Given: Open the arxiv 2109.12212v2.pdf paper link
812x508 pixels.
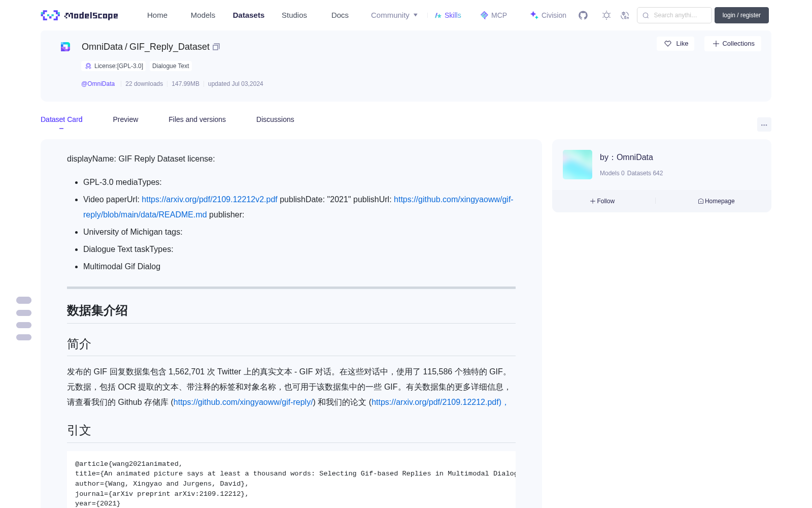Looking at the screenshot, I should tap(210, 200).
